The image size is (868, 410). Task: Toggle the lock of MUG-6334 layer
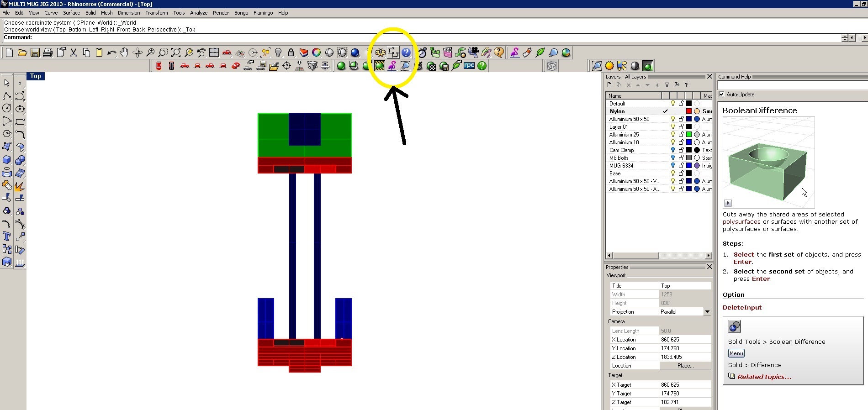[x=681, y=166]
